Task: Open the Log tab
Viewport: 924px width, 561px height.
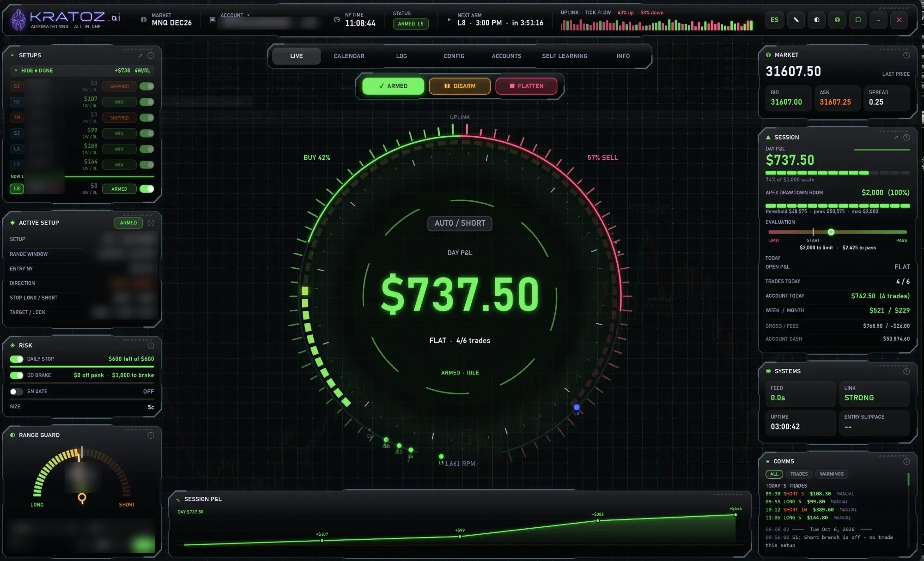Action: pyautogui.click(x=401, y=56)
